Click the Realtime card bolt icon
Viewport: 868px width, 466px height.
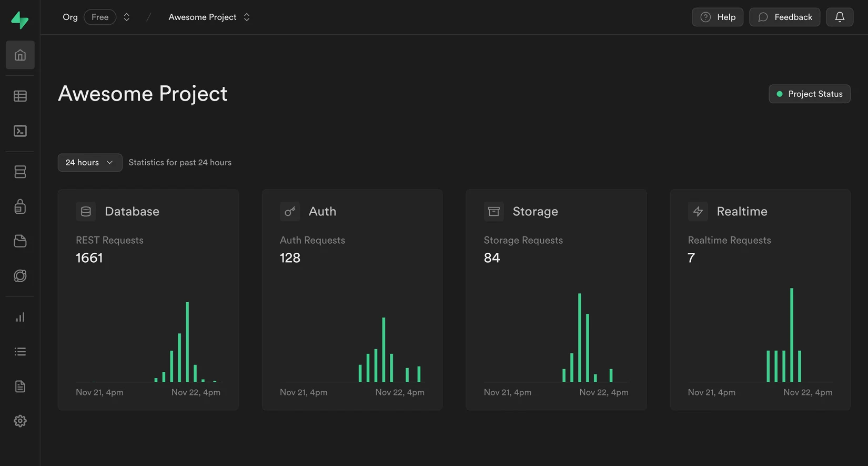coord(698,211)
